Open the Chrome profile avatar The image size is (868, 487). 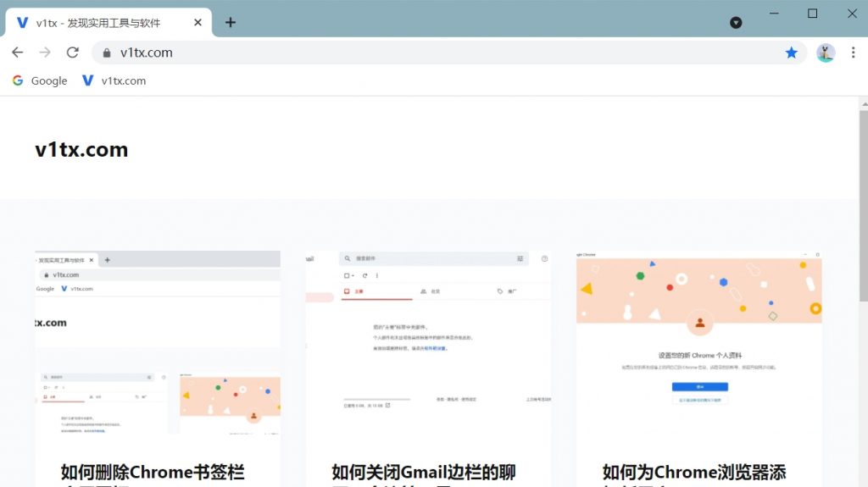826,53
